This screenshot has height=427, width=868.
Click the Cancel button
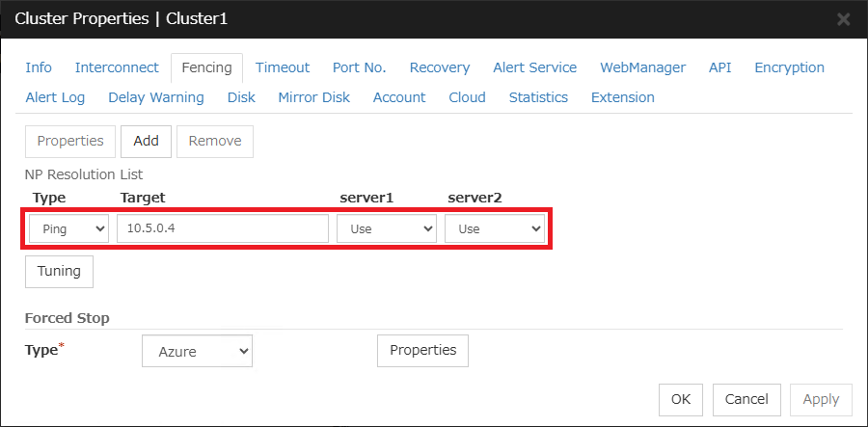click(x=746, y=399)
